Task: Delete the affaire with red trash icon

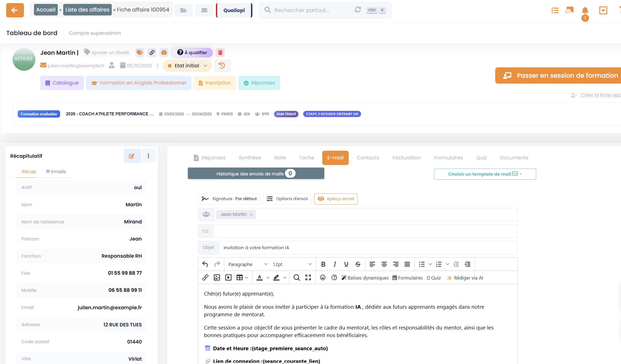Action: (220, 52)
